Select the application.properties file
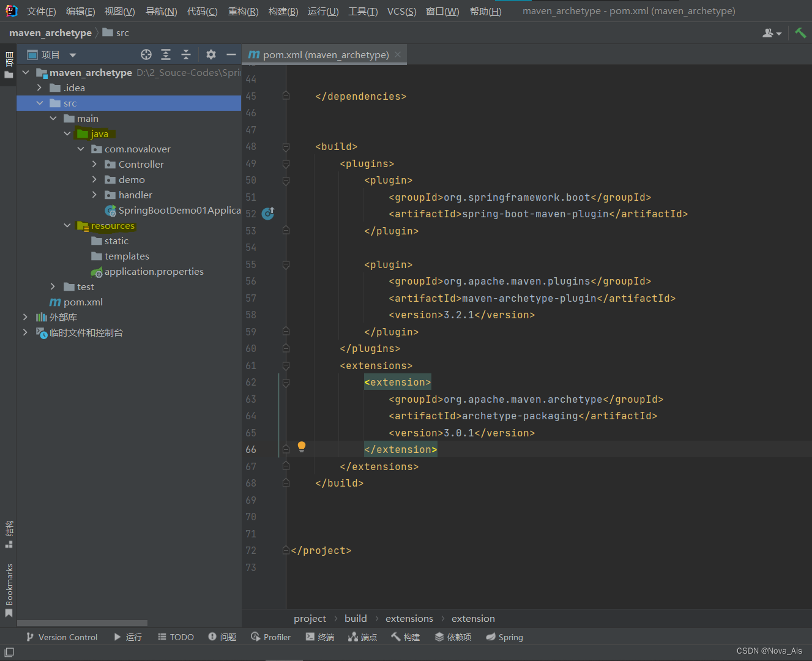 click(147, 271)
